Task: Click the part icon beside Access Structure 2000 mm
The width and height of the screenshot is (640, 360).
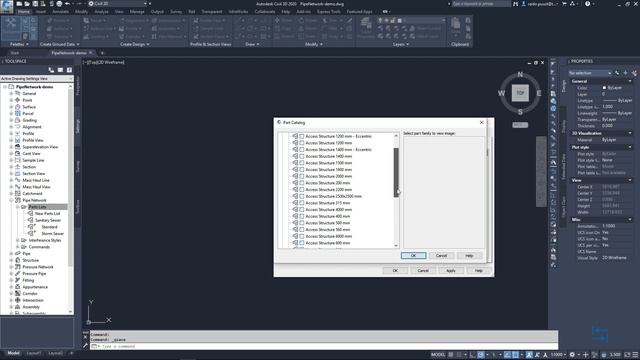Action: pyautogui.click(x=295, y=176)
